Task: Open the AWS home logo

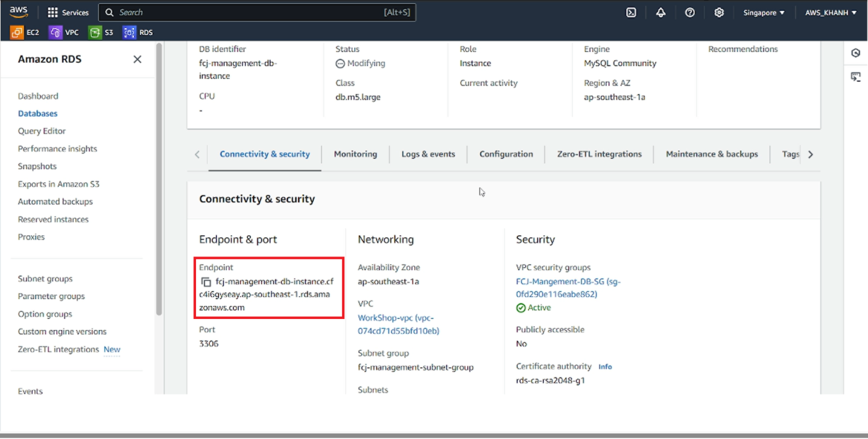Action: click(19, 12)
